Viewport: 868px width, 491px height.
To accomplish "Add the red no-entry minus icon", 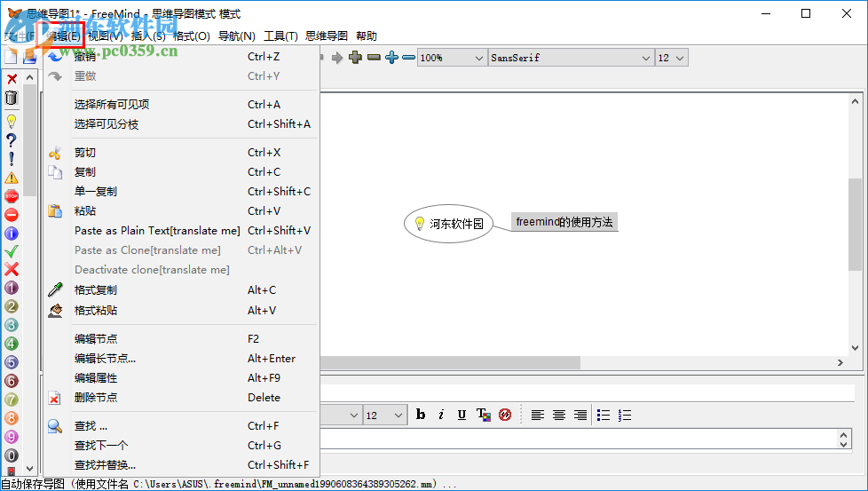I will tap(12, 215).
